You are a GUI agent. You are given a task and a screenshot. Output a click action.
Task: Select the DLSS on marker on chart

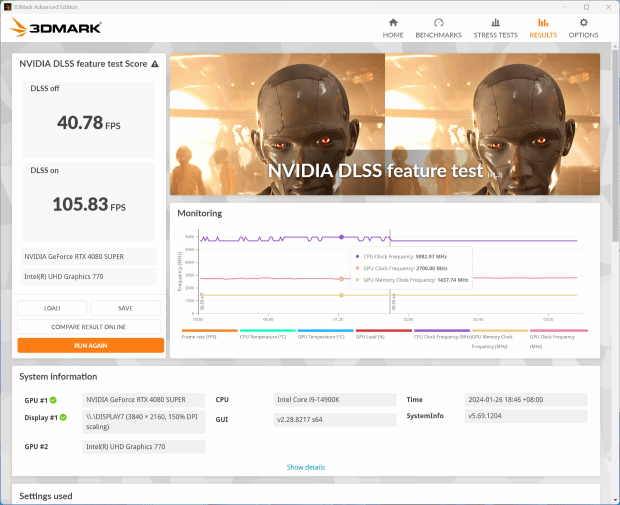click(393, 302)
